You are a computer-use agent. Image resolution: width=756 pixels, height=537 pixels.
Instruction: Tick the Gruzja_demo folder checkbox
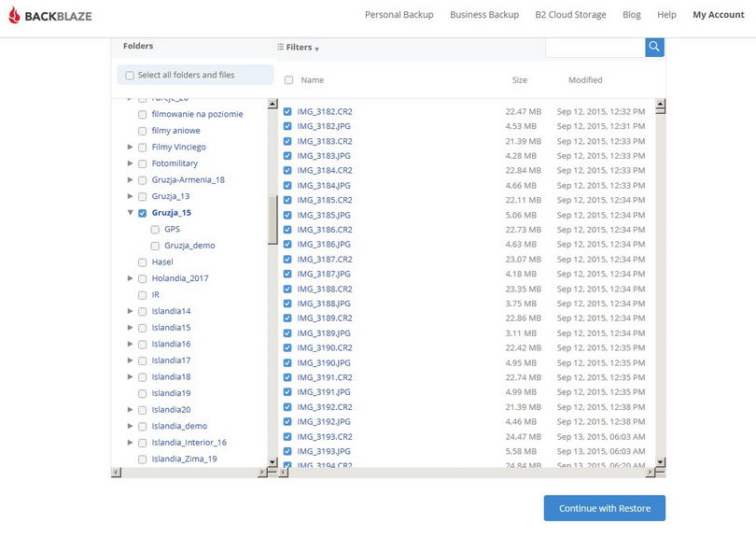click(x=155, y=246)
